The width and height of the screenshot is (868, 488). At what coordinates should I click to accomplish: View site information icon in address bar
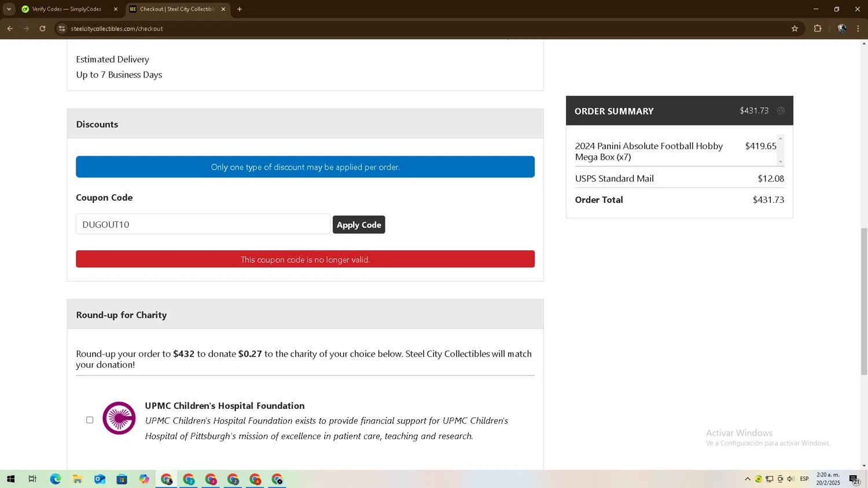(62, 28)
